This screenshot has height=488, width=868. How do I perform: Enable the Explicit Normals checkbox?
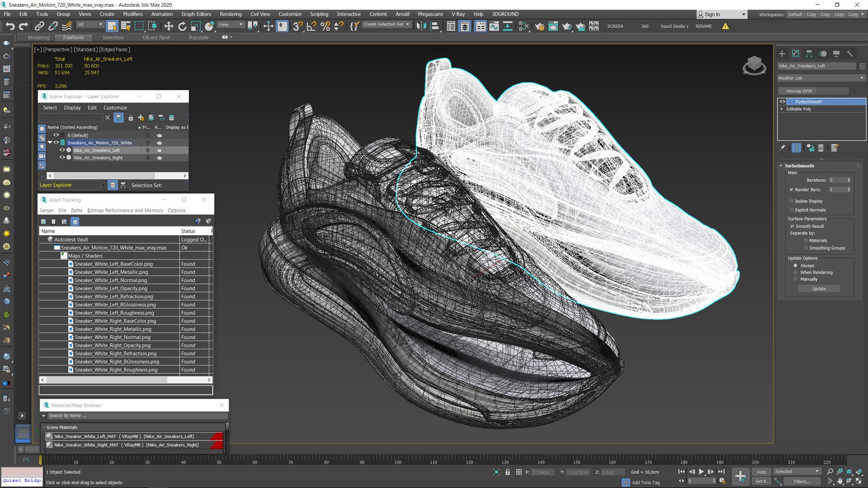pos(792,210)
